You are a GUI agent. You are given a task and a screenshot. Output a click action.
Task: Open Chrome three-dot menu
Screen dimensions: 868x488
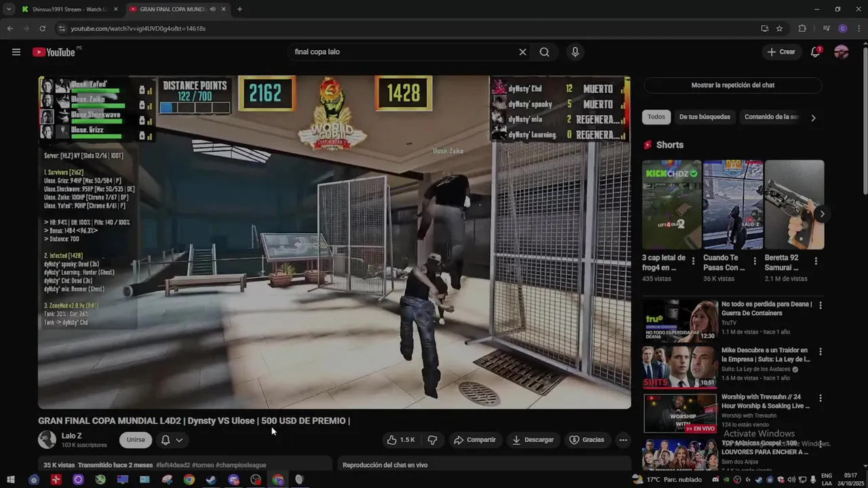click(x=858, y=28)
